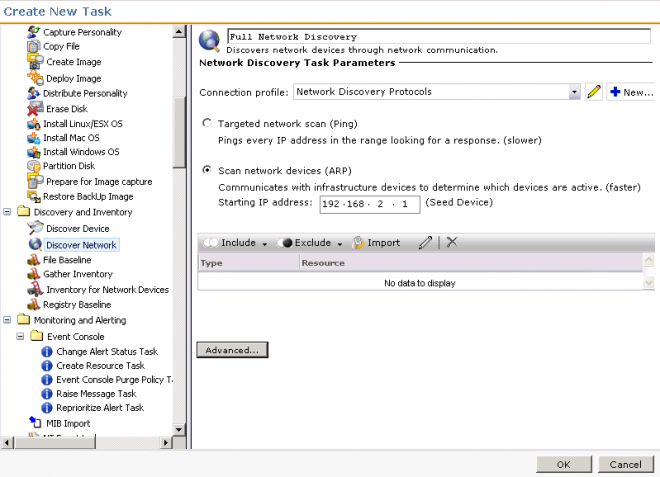Click the Erase Disk red X icon
Viewport: 660px width, 477px height.
pos(35,109)
